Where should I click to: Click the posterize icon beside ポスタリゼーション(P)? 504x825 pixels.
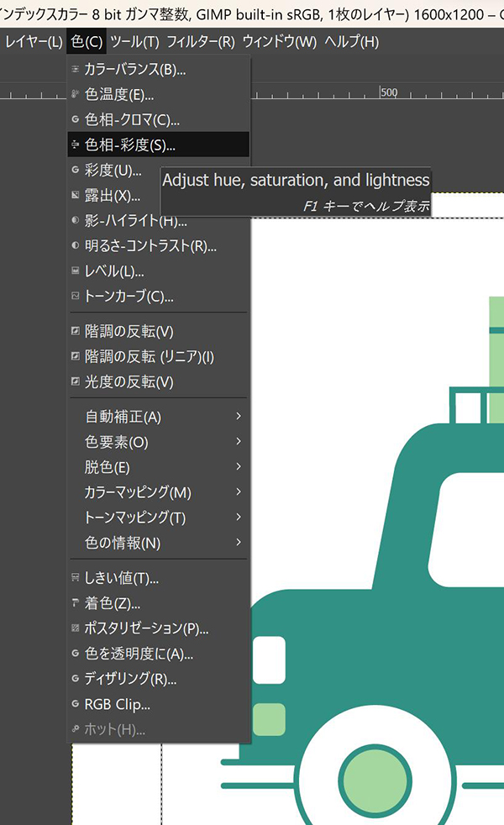[x=76, y=628]
